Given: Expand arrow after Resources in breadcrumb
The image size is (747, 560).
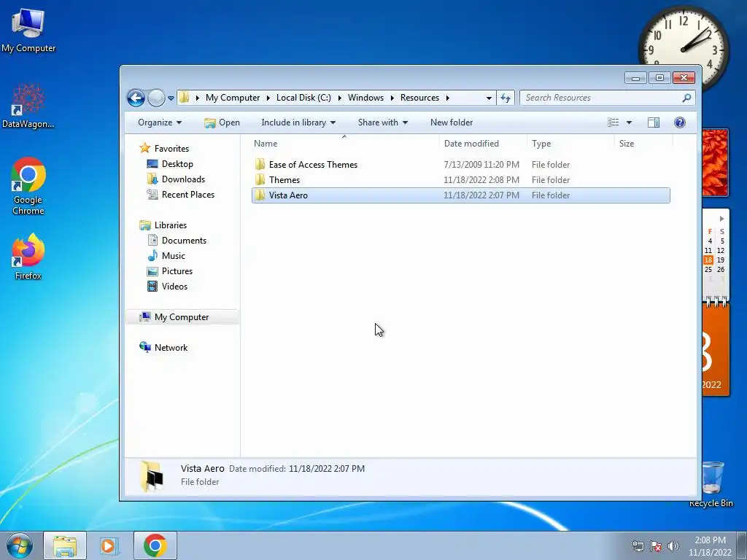Looking at the screenshot, I should coord(447,98).
